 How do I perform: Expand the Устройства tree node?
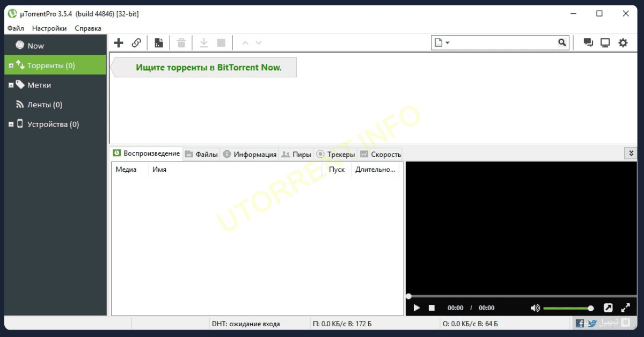(10, 124)
